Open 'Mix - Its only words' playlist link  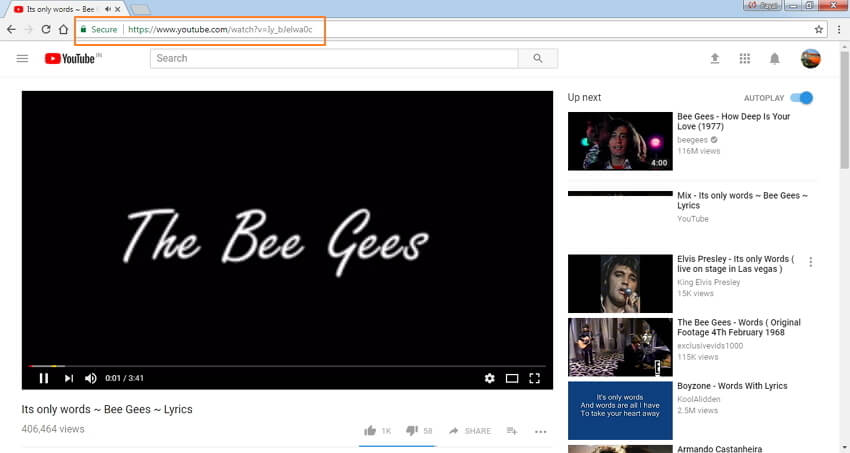pos(742,200)
